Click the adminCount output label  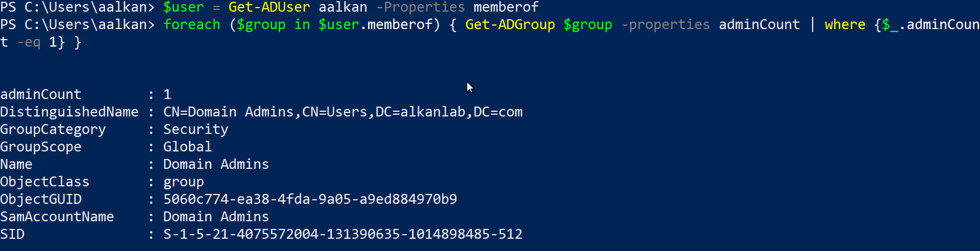pyautogui.click(x=41, y=94)
